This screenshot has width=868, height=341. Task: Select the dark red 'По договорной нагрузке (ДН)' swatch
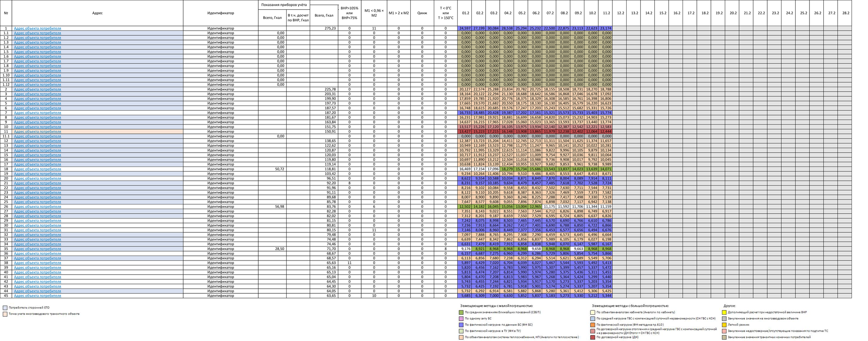593,337
